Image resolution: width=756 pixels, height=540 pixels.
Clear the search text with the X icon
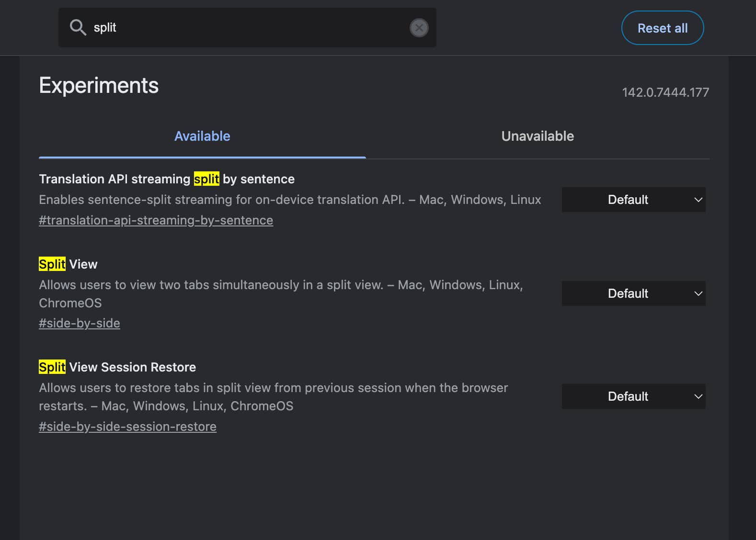[x=419, y=28]
